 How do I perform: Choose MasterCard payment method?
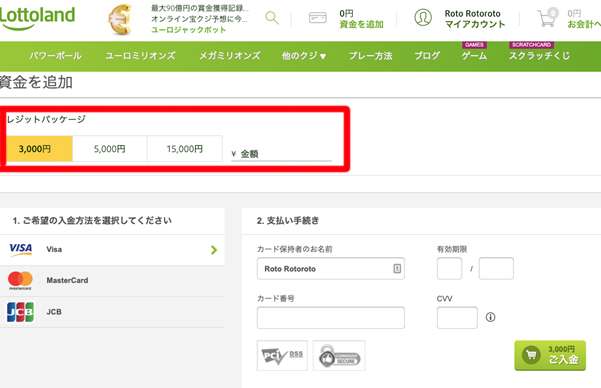[x=112, y=281]
